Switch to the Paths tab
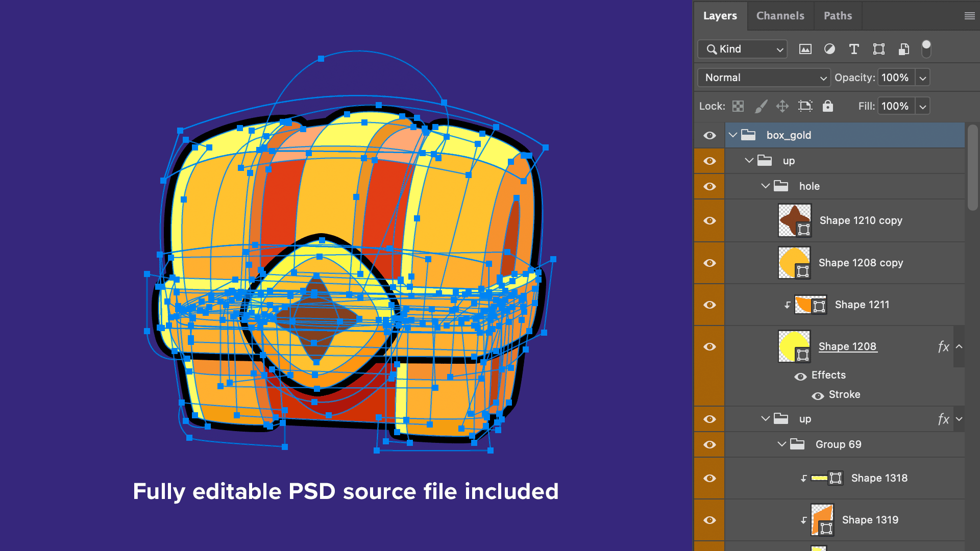This screenshot has width=980, height=551. point(838,16)
